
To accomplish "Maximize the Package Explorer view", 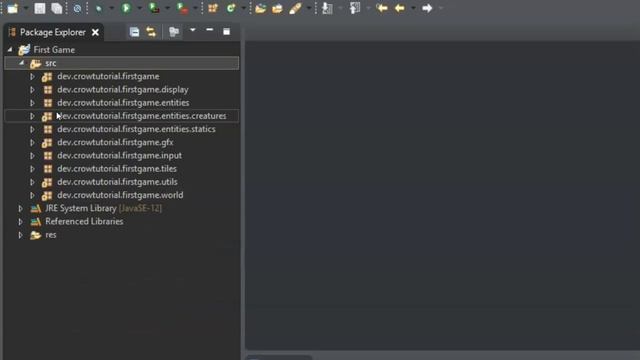I will 227,31.
